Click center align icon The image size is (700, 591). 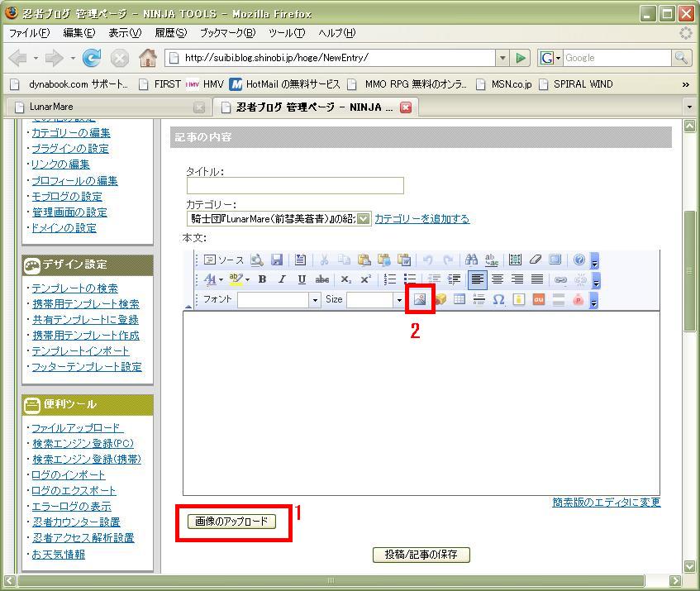(498, 279)
